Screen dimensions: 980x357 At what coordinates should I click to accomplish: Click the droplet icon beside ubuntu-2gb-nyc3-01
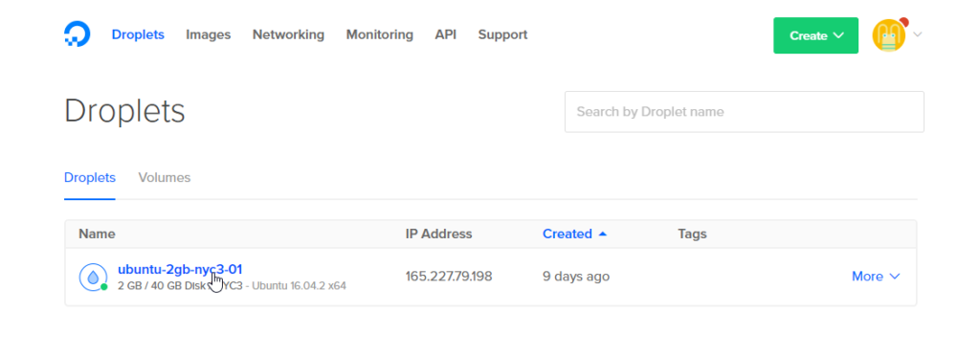pos(93,277)
